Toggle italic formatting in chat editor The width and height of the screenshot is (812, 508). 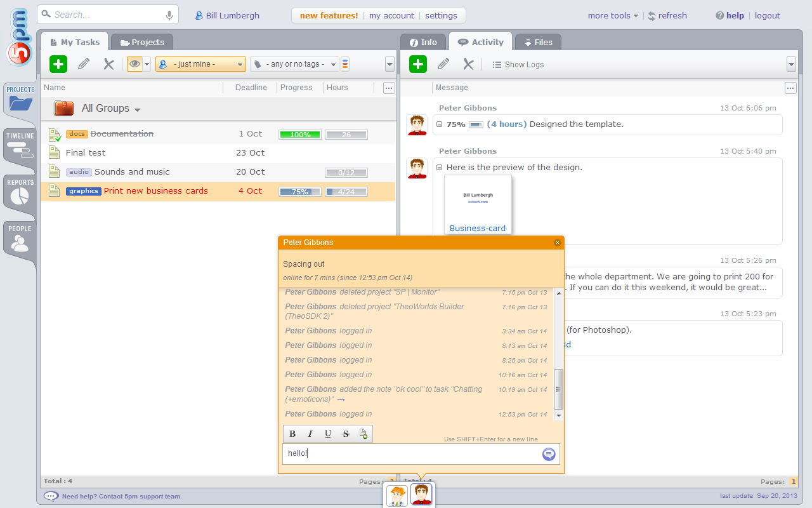click(310, 434)
